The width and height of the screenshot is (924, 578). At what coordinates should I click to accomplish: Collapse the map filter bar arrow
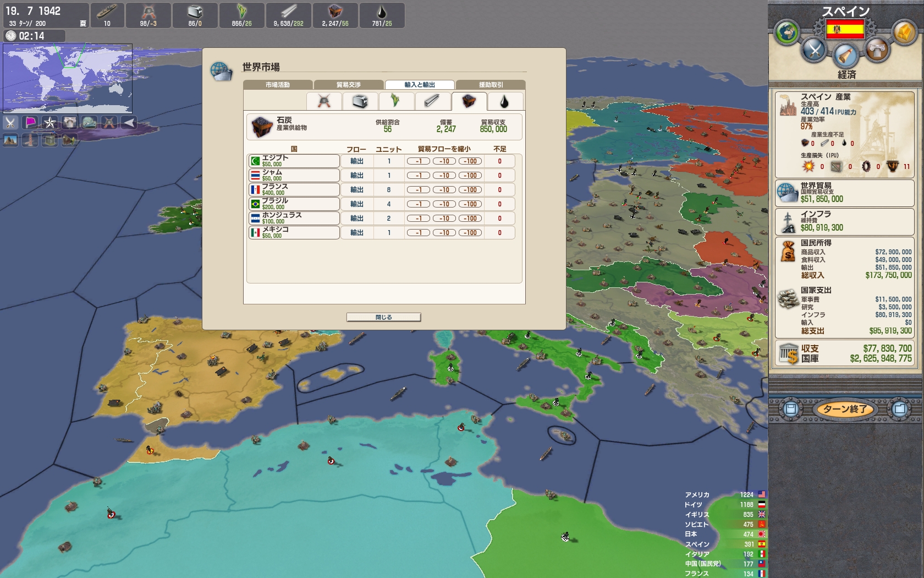(x=129, y=122)
